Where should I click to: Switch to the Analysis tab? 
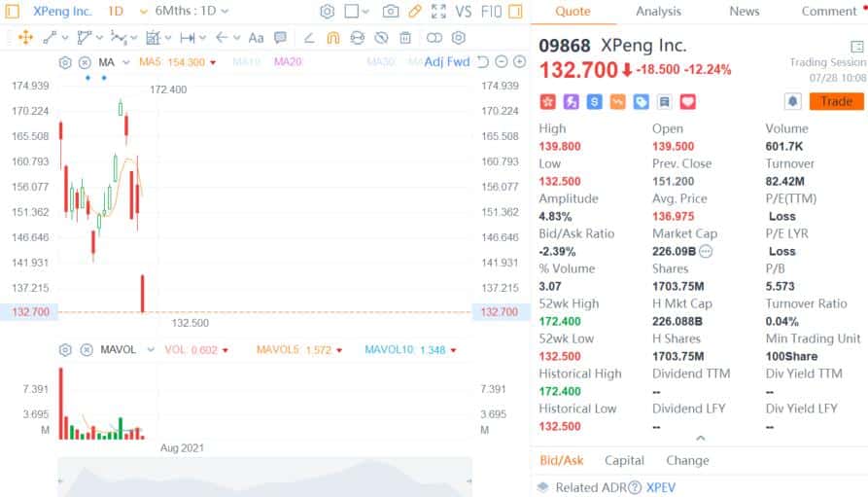[x=658, y=12]
